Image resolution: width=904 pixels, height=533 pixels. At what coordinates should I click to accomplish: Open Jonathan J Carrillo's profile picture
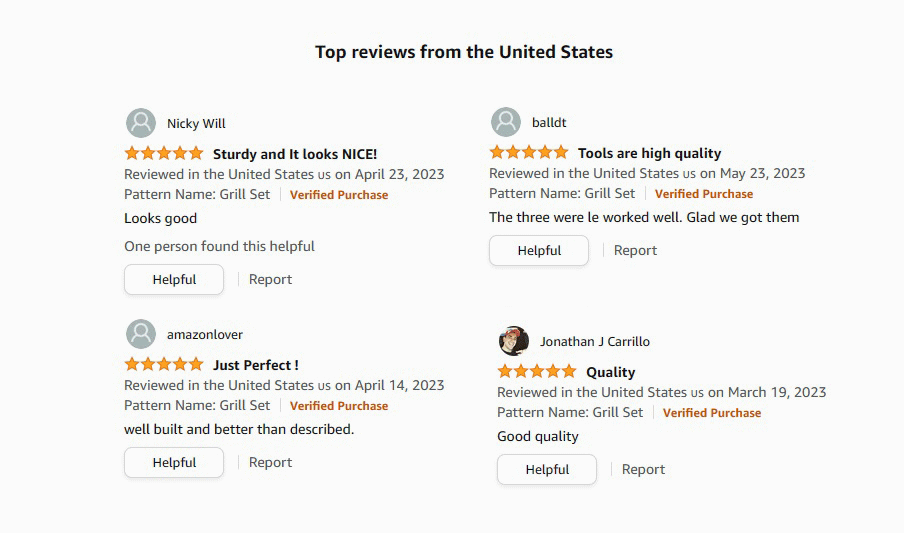coord(514,341)
